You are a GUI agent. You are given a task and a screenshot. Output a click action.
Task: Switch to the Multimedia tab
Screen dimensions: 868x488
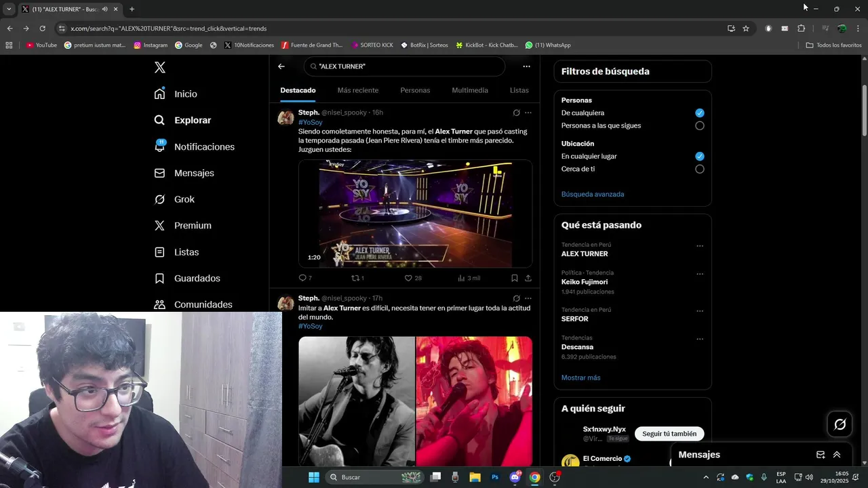coord(470,90)
